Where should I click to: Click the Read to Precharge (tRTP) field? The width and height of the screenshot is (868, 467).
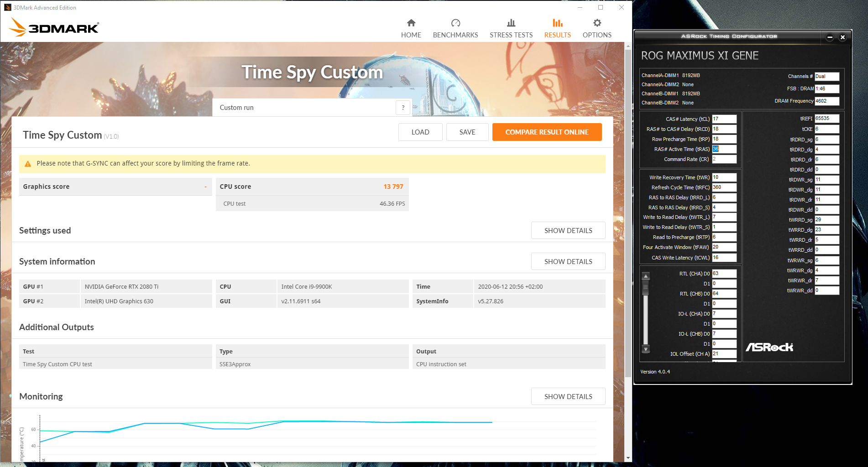coord(724,237)
